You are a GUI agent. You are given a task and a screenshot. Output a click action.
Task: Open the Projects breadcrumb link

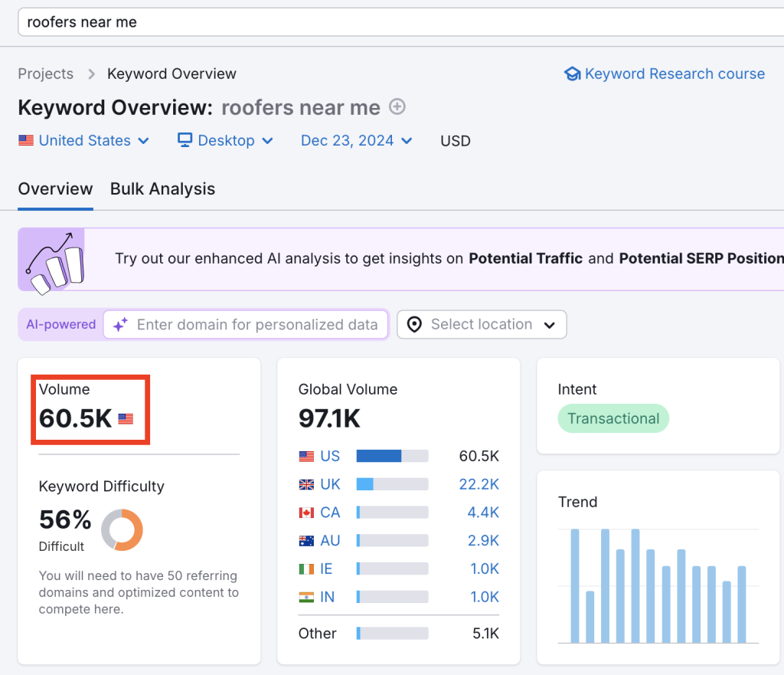[45, 74]
